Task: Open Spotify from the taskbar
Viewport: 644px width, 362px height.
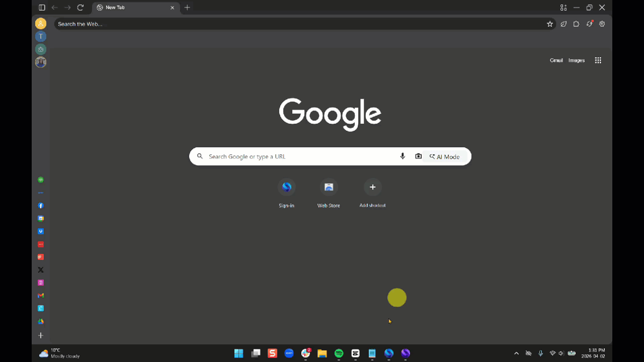Action: 339,353
